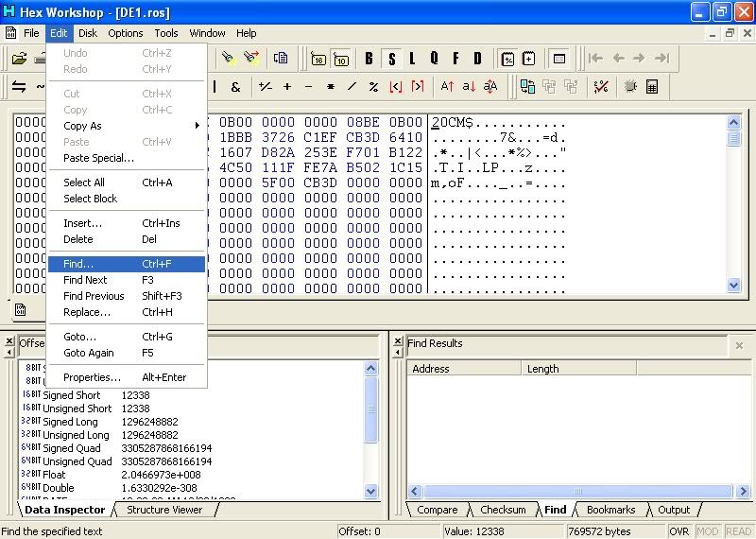Screen dimensions: 756x539
Task: Click the change sign plus/minus operation icon
Action: tap(266, 87)
